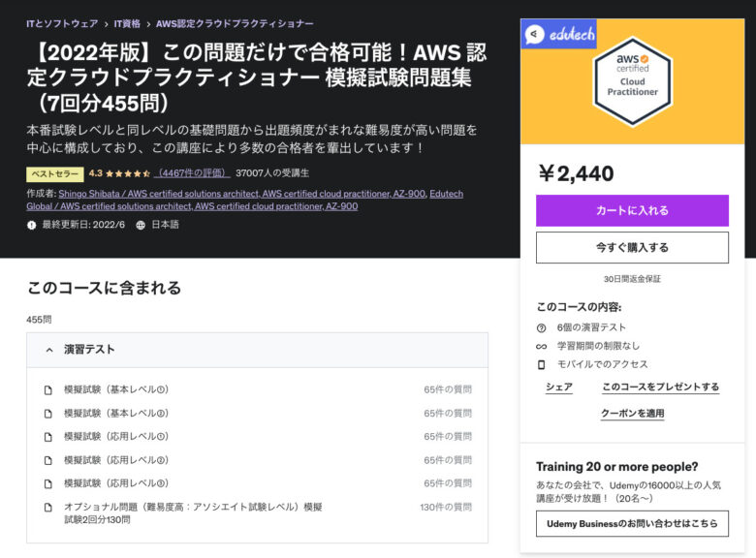Open the AWS認定クラウドプラクティショナー breadcrumb
This screenshot has width=756, height=558.
(x=235, y=23)
